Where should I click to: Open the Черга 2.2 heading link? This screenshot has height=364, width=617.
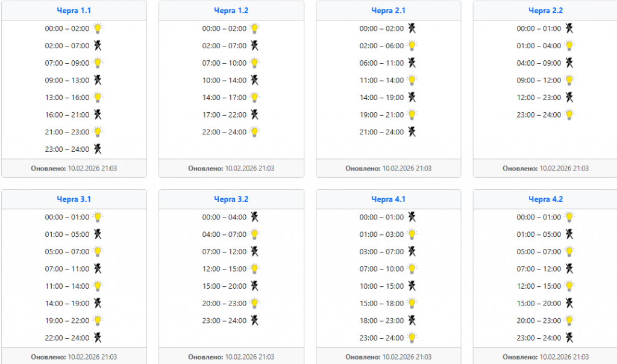(x=545, y=10)
